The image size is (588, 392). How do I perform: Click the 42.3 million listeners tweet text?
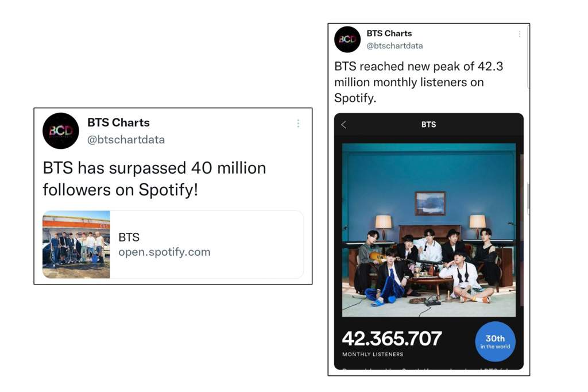point(419,82)
